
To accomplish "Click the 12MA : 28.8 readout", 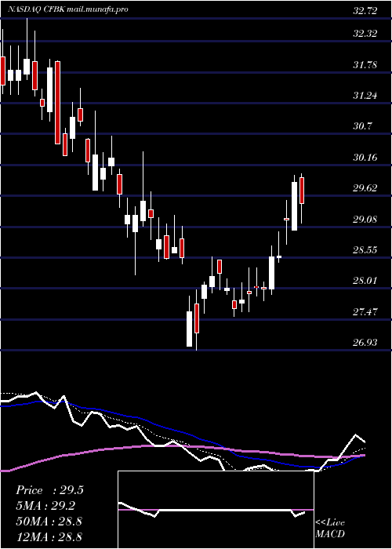I will (x=49, y=536).
